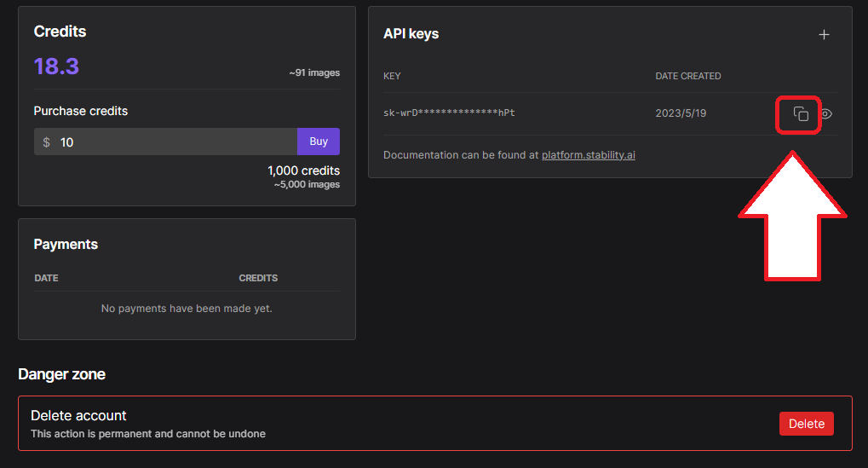Click the No payments have been made message
Screen dimensions: 868x468
187,309
